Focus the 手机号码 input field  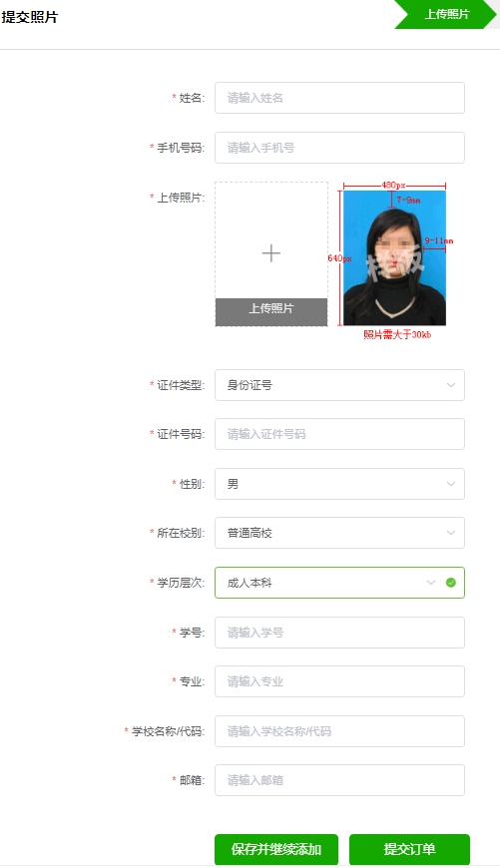[339, 148]
